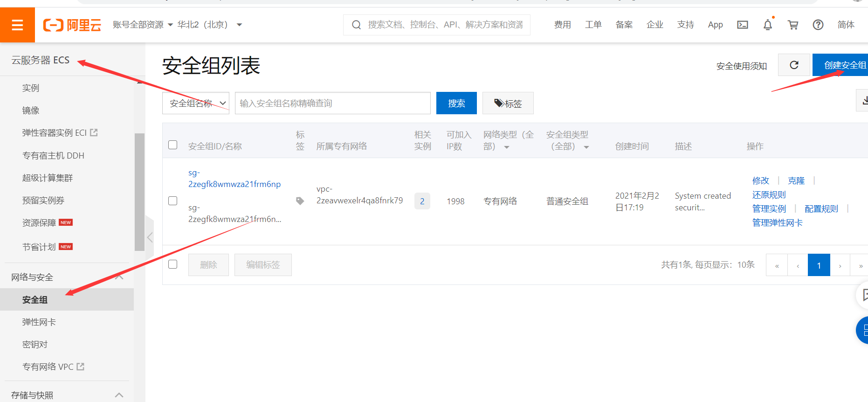This screenshot has width=868, height=402.
Task: Toggle the bottom checkbox beside 删除 button
Action: point(173,264)
